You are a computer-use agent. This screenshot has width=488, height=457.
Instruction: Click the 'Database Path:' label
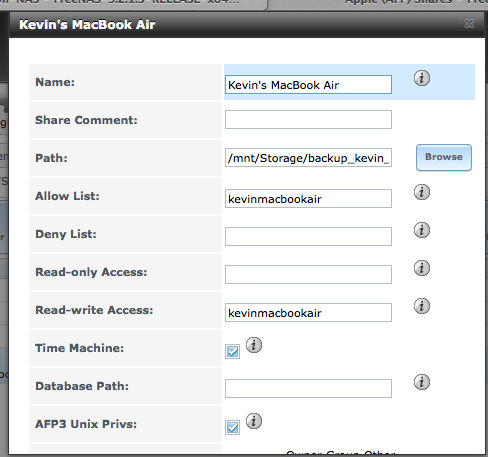coord(82,386)
